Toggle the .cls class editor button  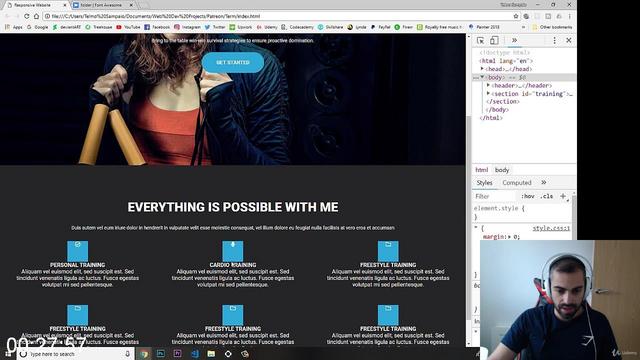point(547,196)
